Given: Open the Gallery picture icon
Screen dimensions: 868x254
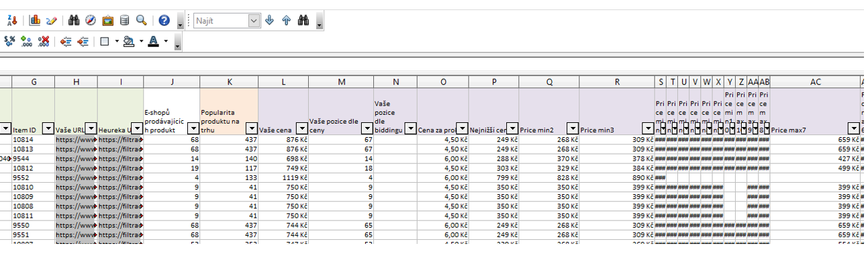Looking at the screenshot, I should coord(107,21).
